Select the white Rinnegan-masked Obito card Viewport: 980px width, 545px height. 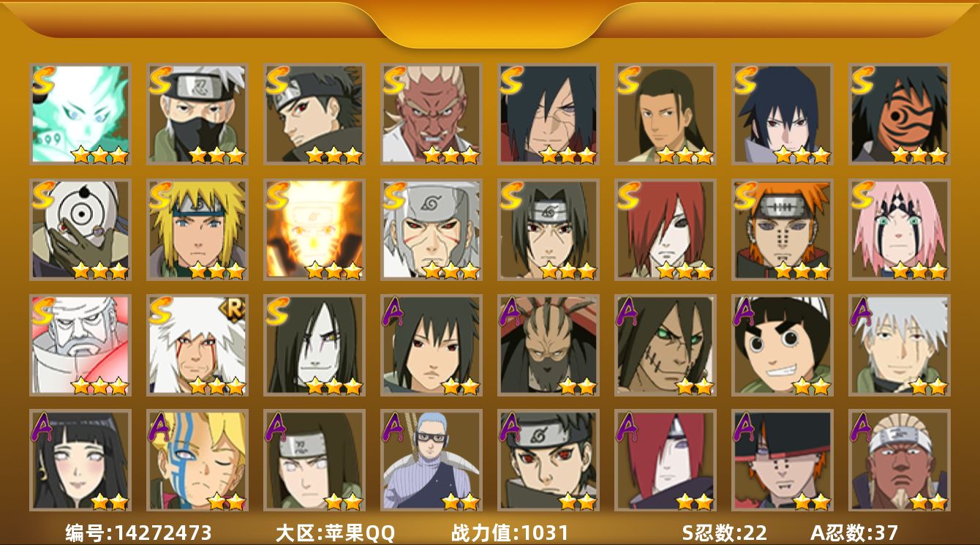click(x=80, y=230)
